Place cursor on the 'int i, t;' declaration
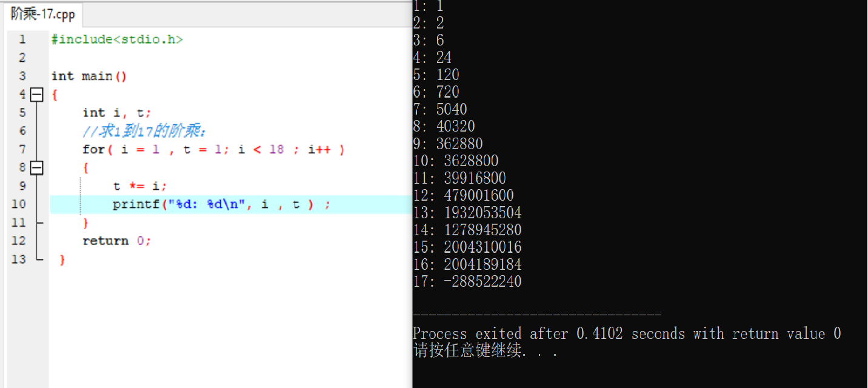Image resolution: width=868 pixels, height=388 pixels. (116, 113)
